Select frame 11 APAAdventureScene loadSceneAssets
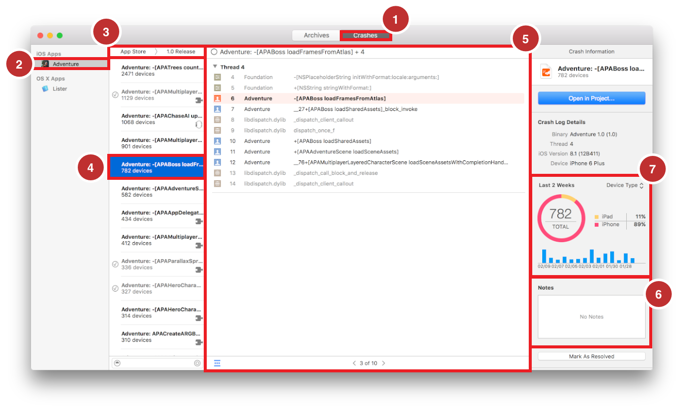This screenshot has height=412, width=682. (368, 152)
